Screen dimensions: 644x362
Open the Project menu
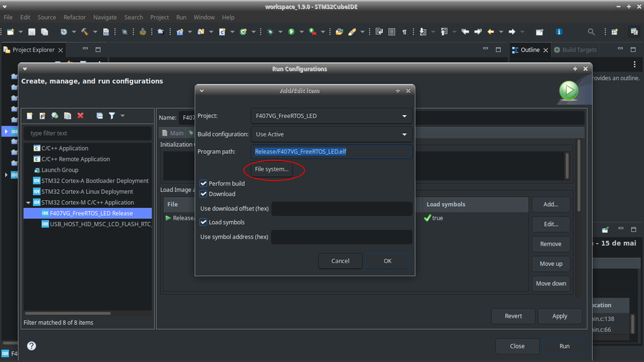pos(159,17)
